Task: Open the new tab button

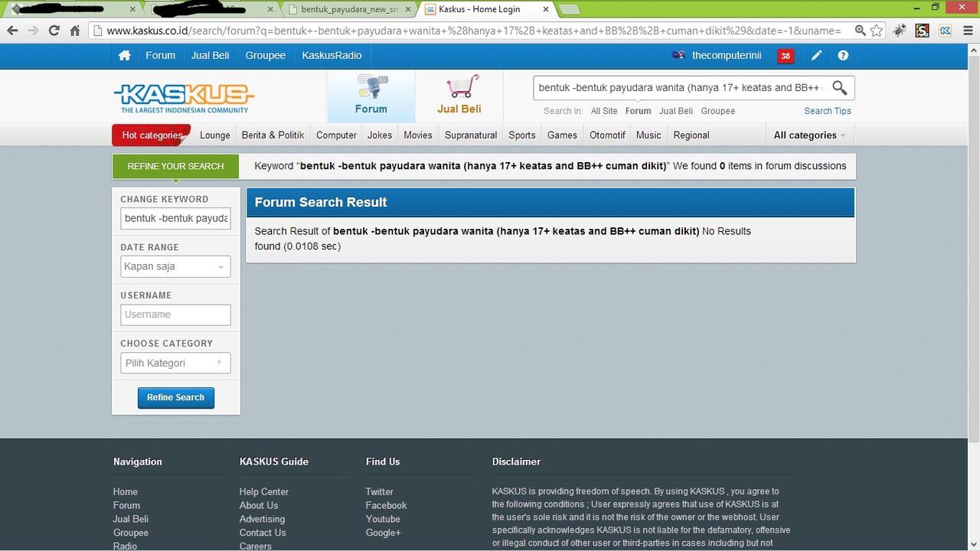Action: tap(569, 9)
